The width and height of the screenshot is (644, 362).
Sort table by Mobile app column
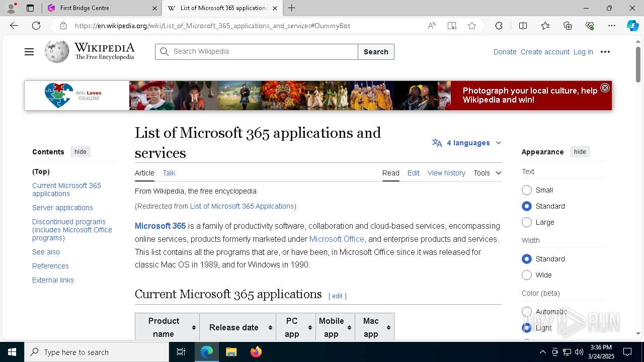(335, 327)
